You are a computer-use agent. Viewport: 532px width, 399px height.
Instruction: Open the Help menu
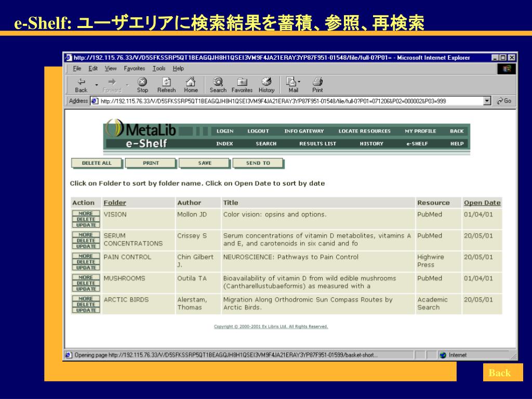click(x=178, y=69)
